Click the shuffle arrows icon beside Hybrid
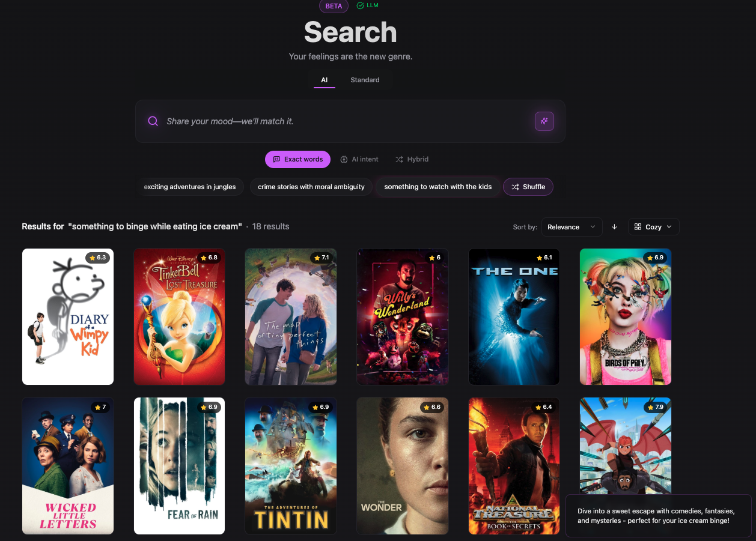Viewport: 756px width, 541px height. (398, 159)
